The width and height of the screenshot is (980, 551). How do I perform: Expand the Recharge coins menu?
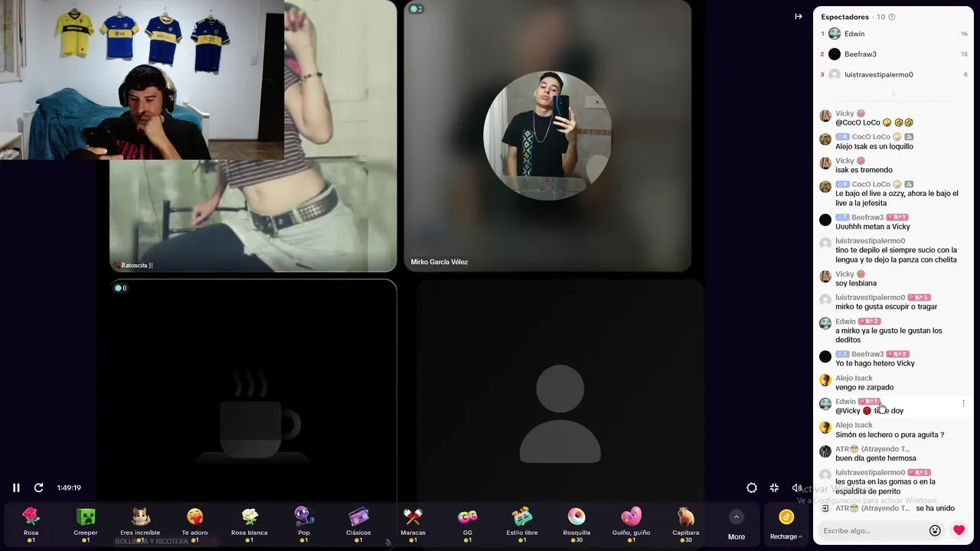click(786, 525)
